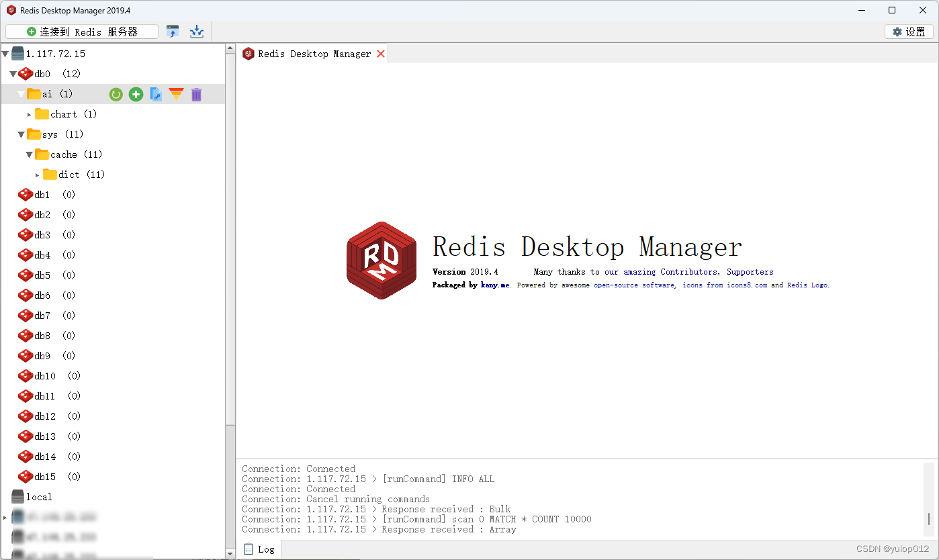Select db10 (0) in the tree
Screen dimensions: 939x560
click(113, 376)
